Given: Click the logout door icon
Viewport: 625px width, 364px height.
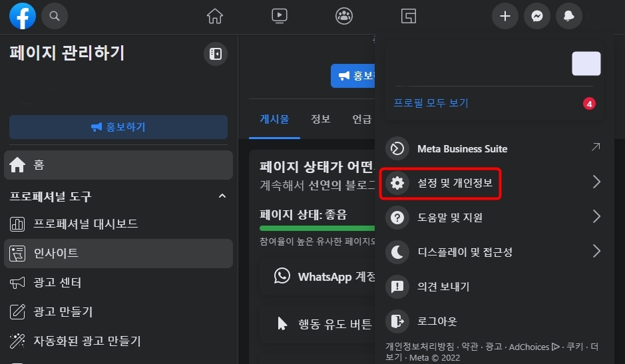Looking at the screenshot, I should [x=397, y=321].
